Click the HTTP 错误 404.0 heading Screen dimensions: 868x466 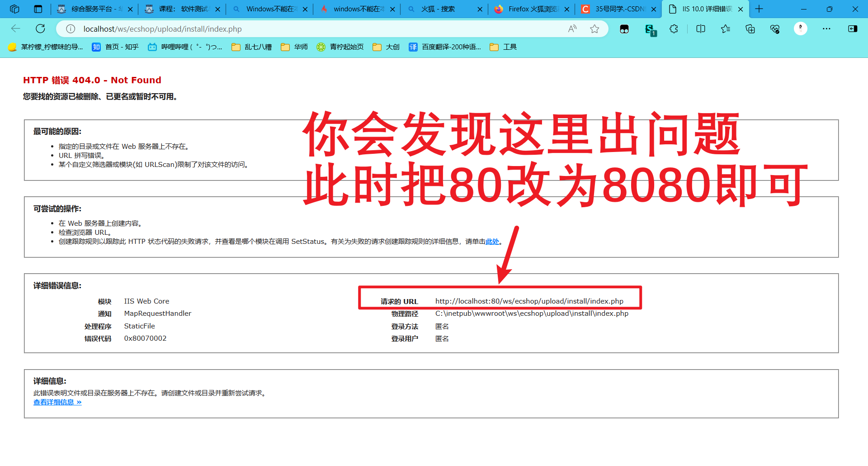tap(92, 80)
